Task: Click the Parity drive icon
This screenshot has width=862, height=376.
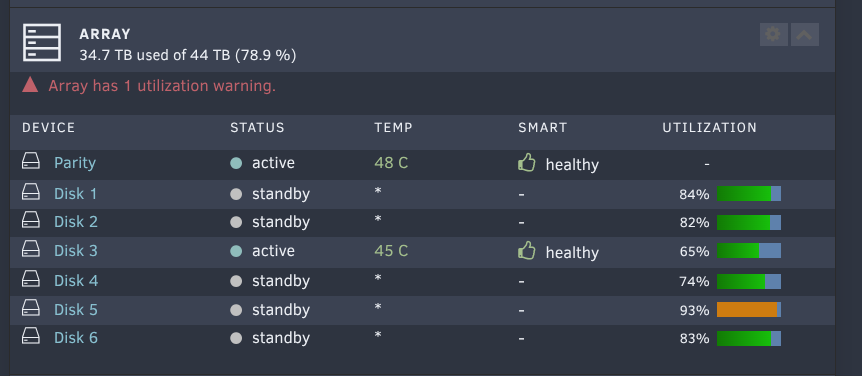Action: pos(31,162)
